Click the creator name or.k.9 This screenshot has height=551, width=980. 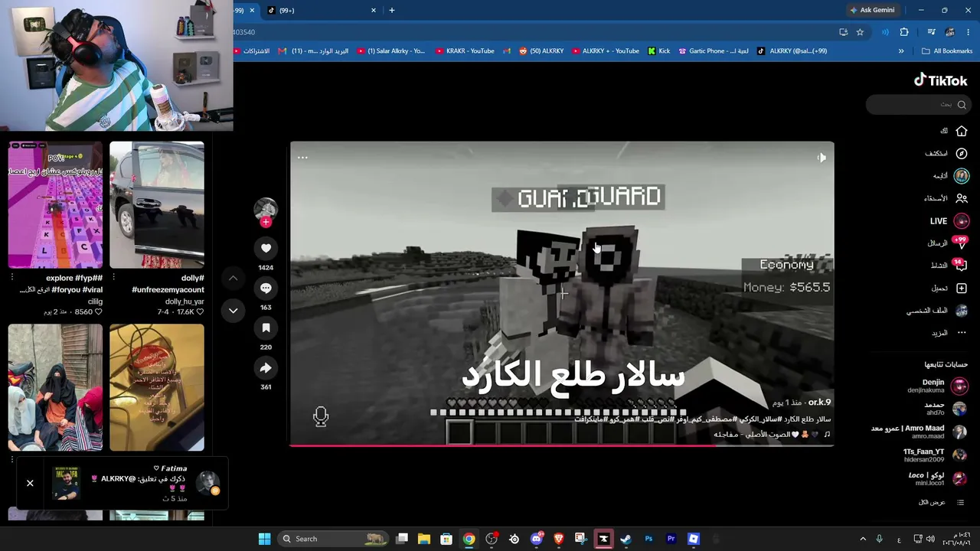819,402
